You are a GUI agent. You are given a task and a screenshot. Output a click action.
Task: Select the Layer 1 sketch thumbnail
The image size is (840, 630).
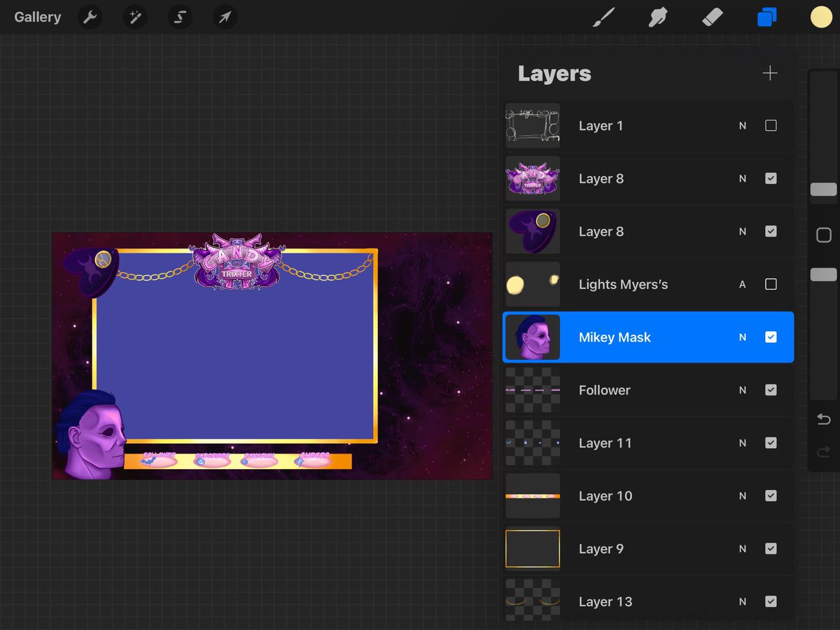(x=533, y=126)
